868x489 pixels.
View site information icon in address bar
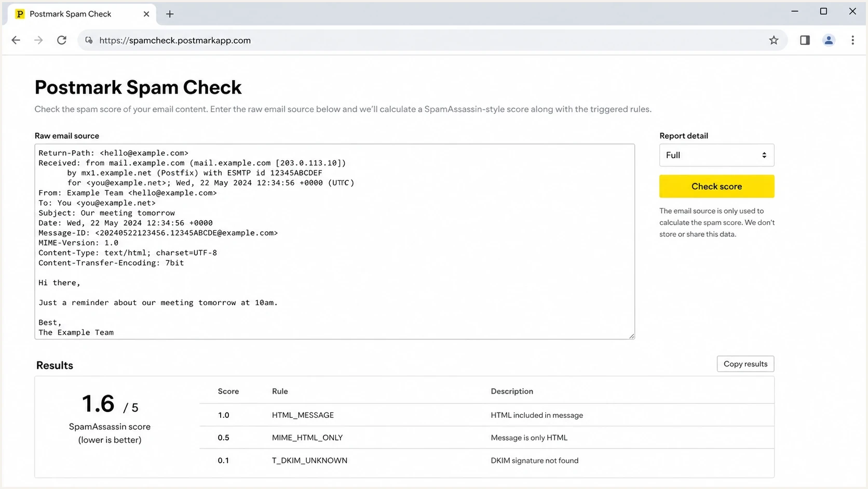tap(89, 40)
